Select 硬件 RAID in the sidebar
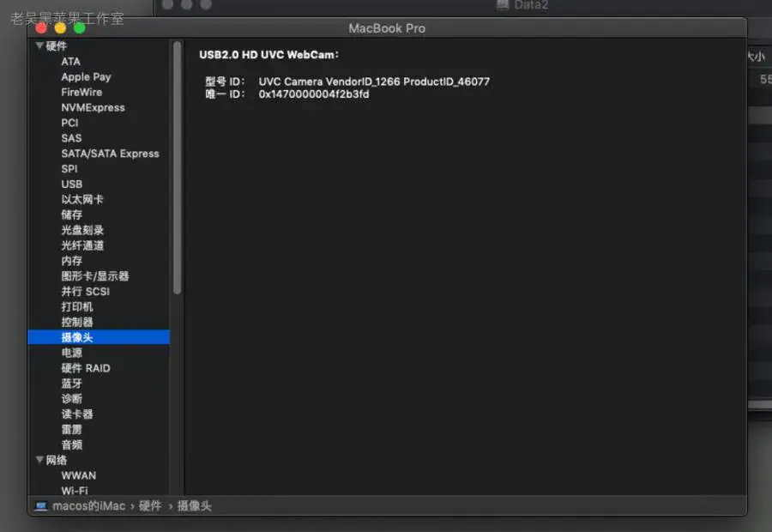This screenshot has width=772, height=532. [x=86, y=368]
